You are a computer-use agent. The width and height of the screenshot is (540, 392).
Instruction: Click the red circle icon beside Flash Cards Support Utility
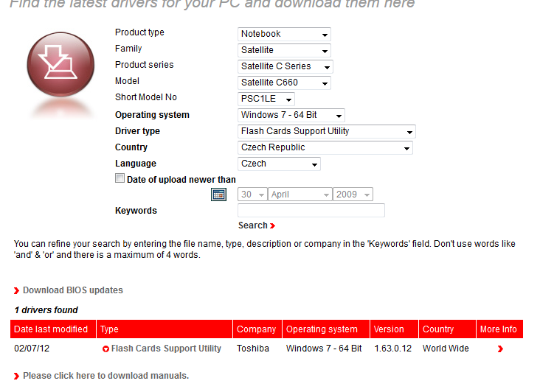pyautogui.click(x=105, y=349)
